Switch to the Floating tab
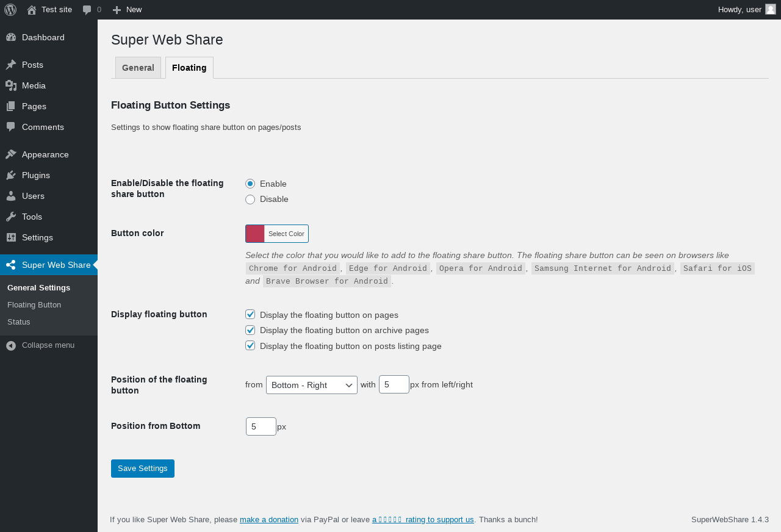Screen dimensions: 781x532 (x=189, y=68)
